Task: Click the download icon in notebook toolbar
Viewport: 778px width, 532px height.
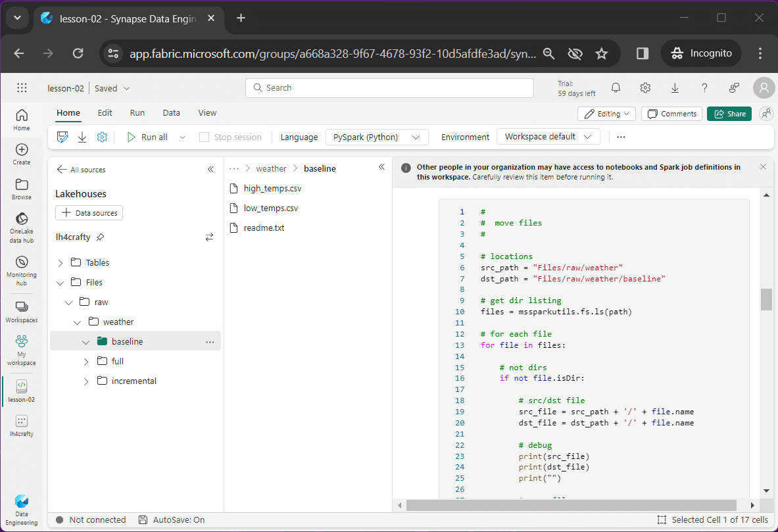Action: tap(82, 137)
